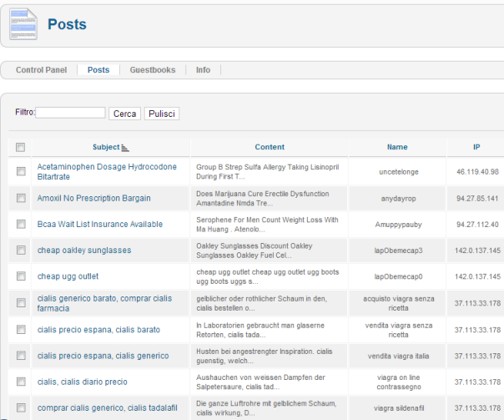Open post cheap ugg outlet
Image resolution: width=504 pixels, height=420 pixels.
pos(68,276)
